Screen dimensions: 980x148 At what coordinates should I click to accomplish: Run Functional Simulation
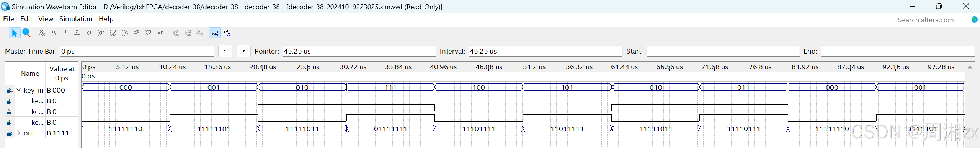click(176, 33)
